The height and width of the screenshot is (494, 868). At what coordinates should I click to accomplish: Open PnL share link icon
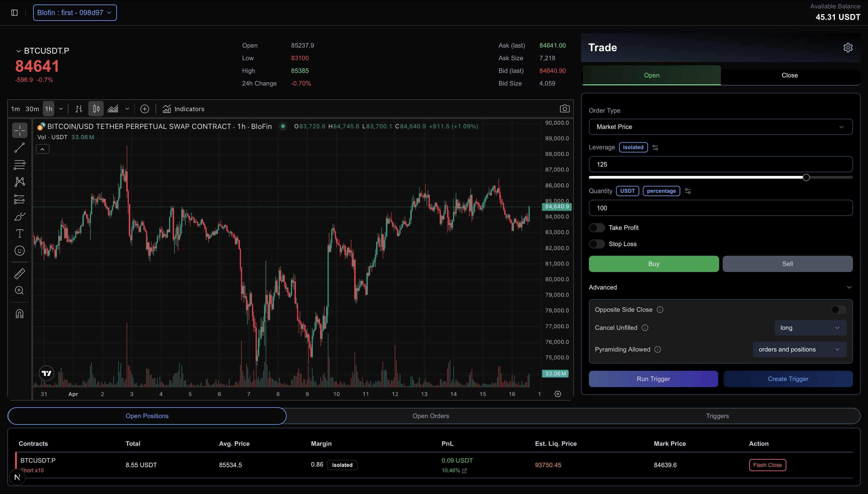coord(464,471)
